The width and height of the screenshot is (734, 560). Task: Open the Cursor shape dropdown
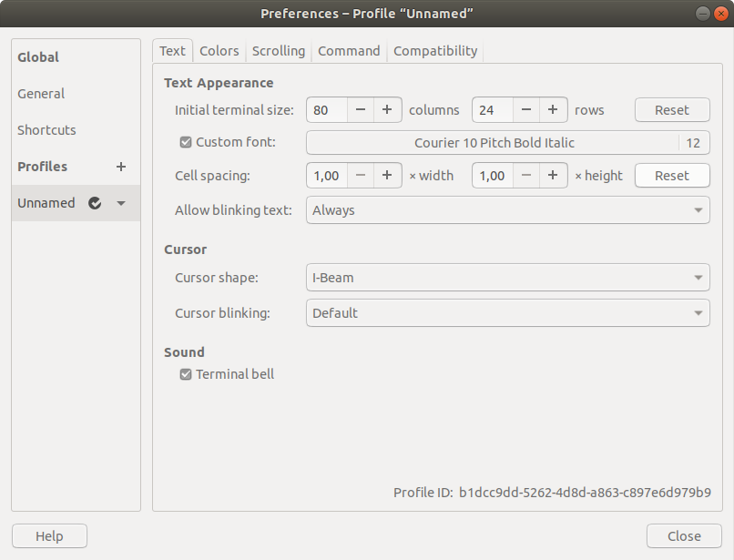pos(507,277)
